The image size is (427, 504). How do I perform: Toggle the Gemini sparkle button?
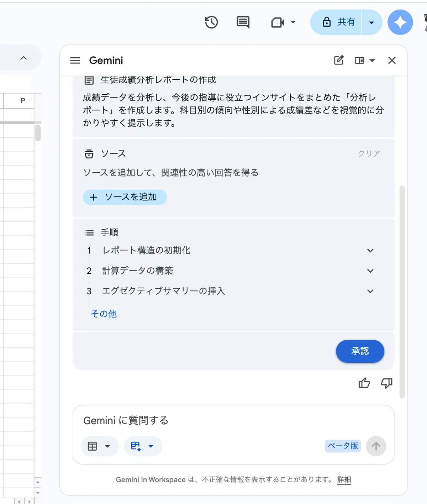(x=400, y=22)
